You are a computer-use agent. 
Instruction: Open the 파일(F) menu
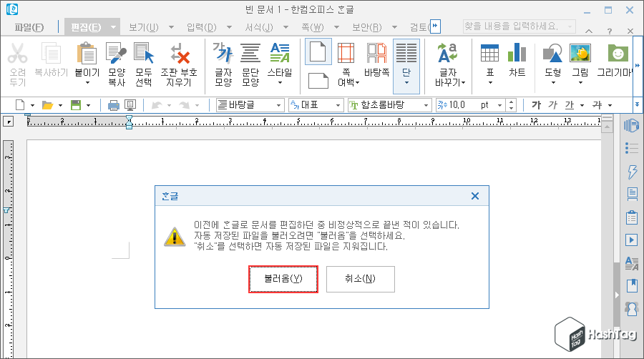[29, 27]
